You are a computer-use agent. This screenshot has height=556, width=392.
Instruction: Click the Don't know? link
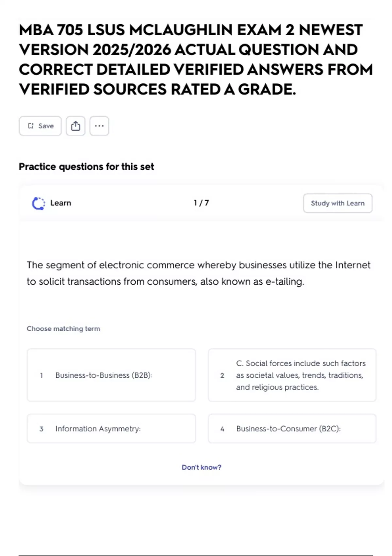(x=201, y=467)
